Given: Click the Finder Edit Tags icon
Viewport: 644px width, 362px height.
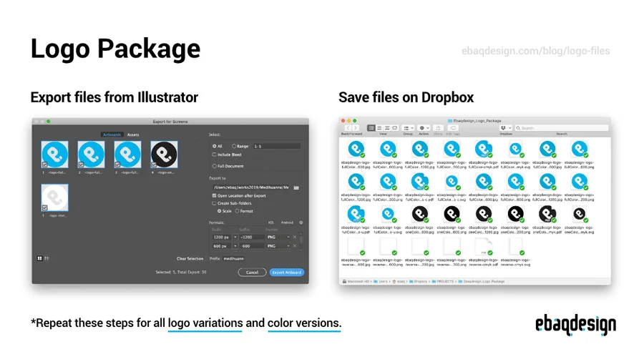Looking at the screenshot, I should click(453, 128).
